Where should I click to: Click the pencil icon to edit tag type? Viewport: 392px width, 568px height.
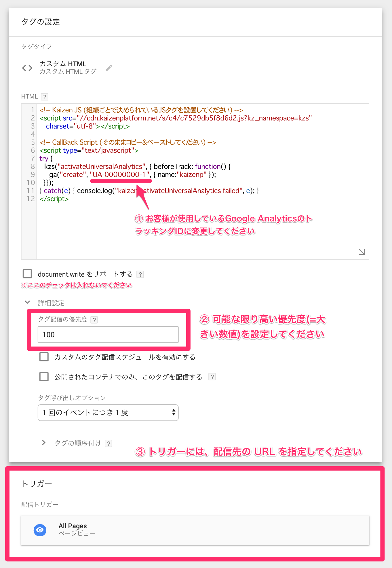[109, 68]
